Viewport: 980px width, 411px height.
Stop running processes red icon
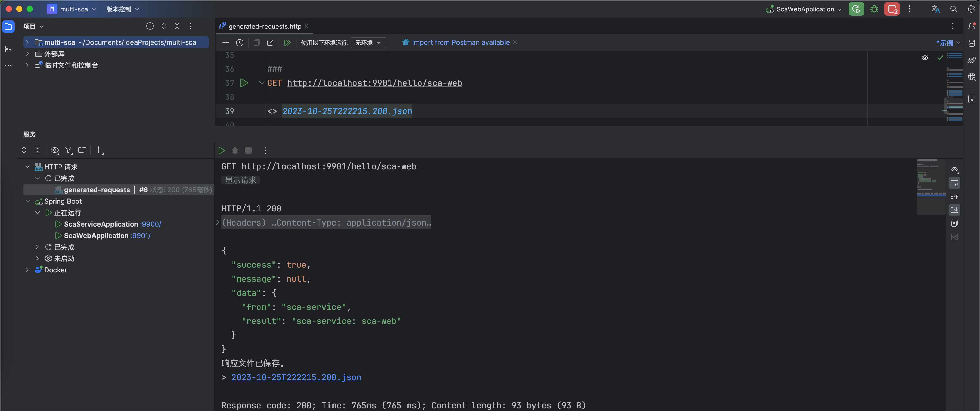point(892,9)
